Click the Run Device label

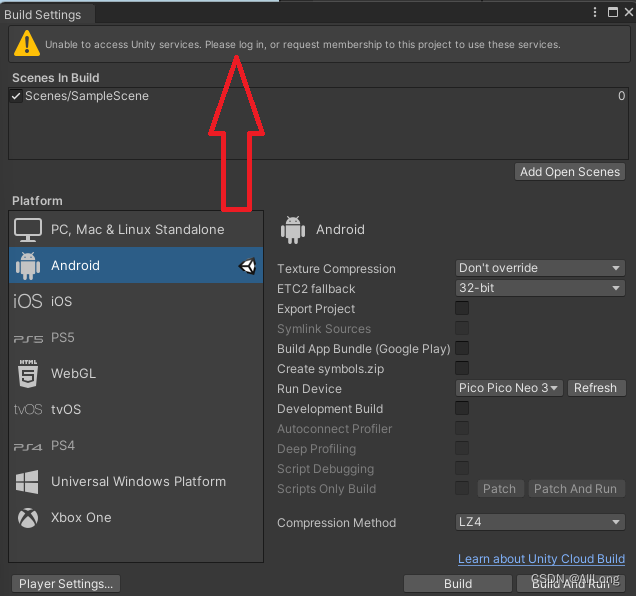[x=309, y=389]
